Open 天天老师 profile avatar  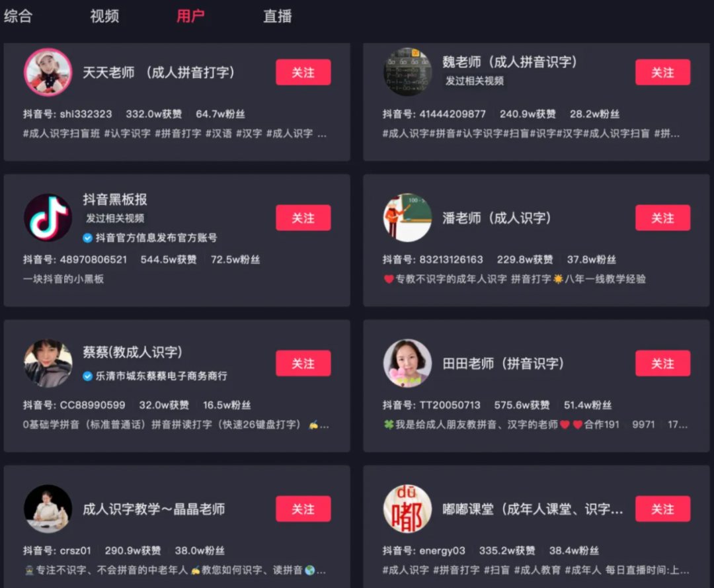tap(48, 72)
